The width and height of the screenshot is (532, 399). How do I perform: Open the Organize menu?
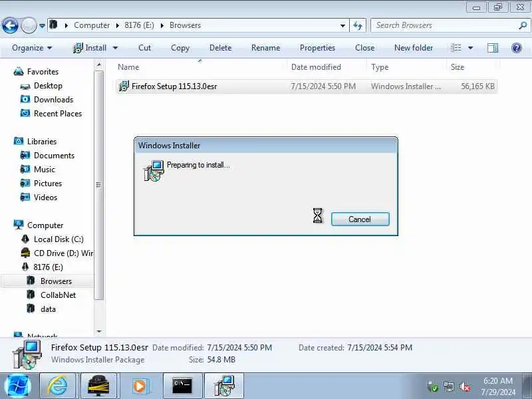(32, 48)
